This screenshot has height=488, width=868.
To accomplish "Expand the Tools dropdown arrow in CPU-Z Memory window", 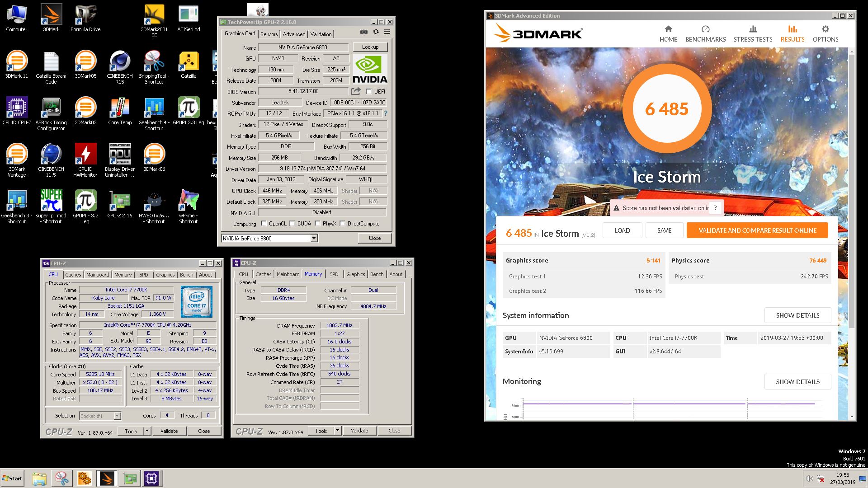I will click(337, 431).
